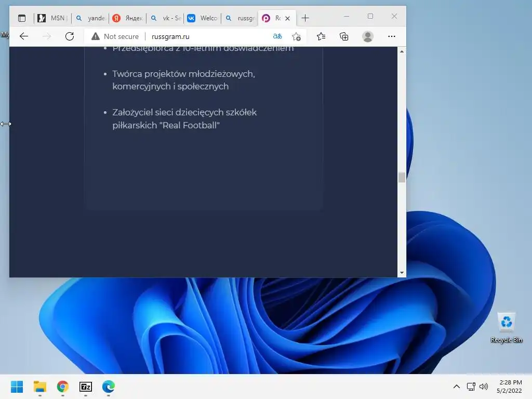Go back to previous page
The width and height of the screenshot is (532, 399).
[24, 36]
